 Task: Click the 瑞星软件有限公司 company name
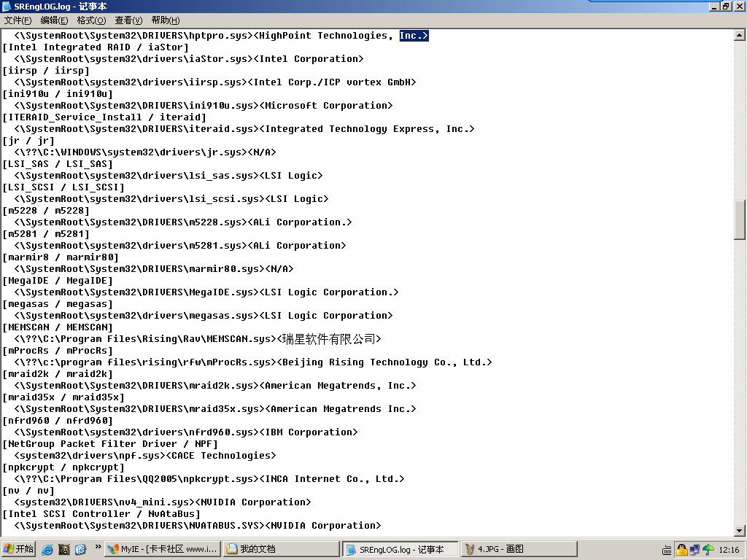pyautogui.click(x=329, y=339)
